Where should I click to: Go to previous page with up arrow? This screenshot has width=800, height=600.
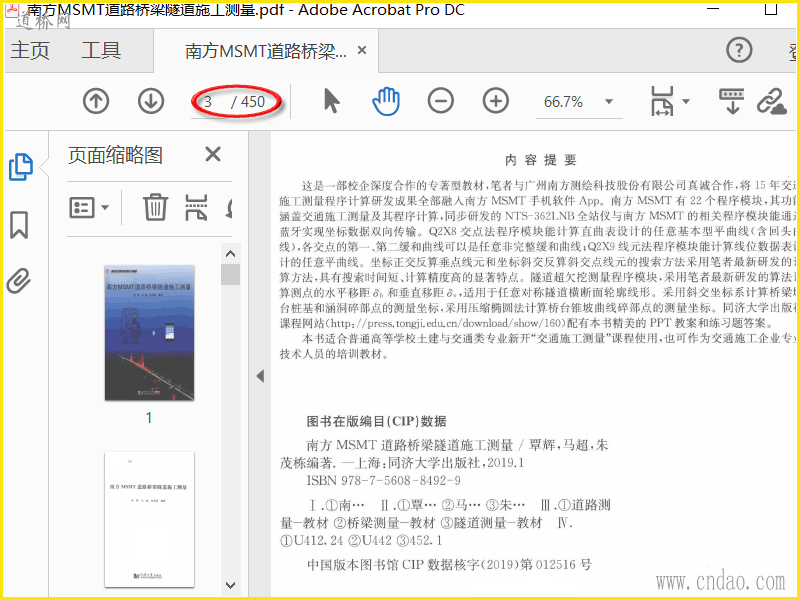(x=96, y=101)
